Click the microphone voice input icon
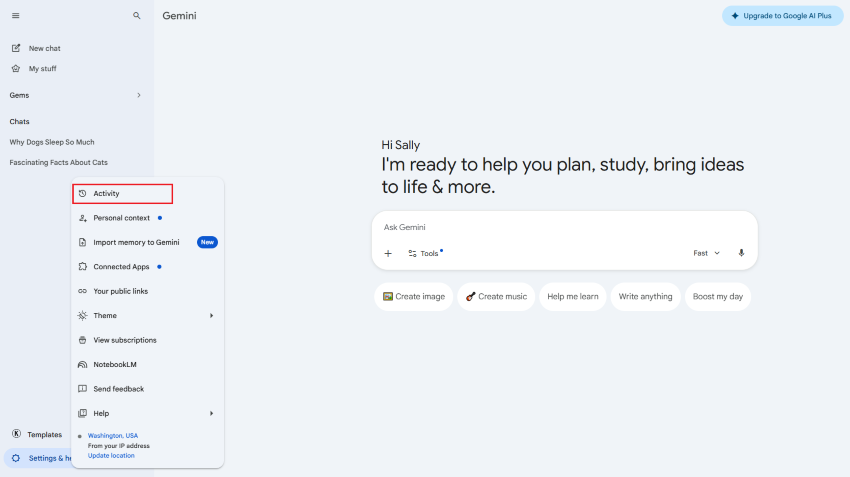Image resolution: width=850 pixels, height=477 pixels. pos(741,253)
